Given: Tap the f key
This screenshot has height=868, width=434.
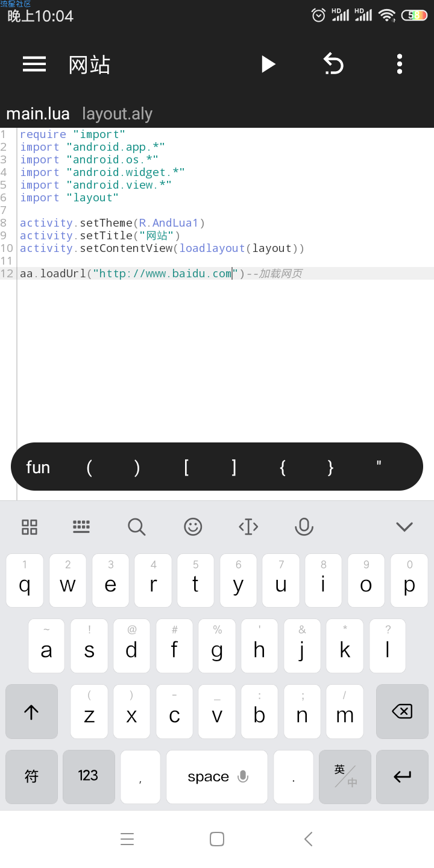Looking at the screenshot, I should point(174,646).
